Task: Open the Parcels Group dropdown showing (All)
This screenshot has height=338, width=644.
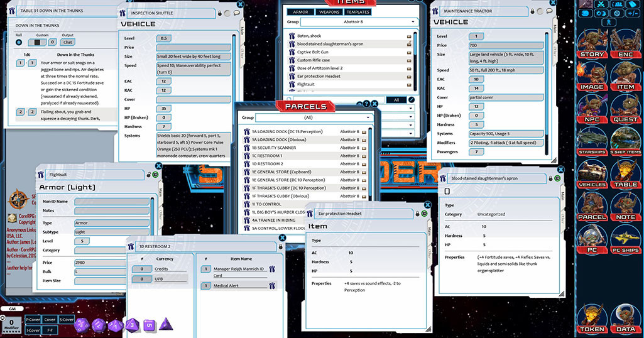Action: [x=314, y=117]
